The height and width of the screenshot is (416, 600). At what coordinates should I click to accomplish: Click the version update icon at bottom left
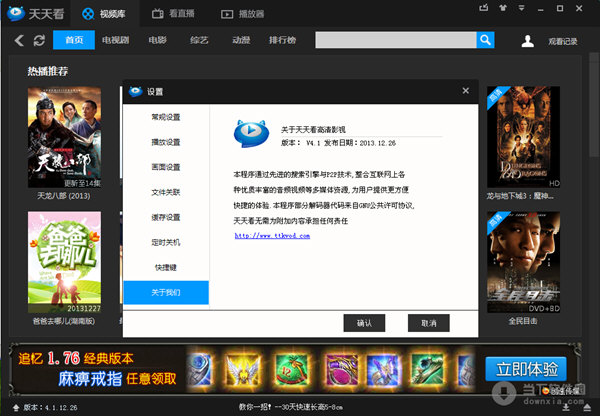click(16, 407)
